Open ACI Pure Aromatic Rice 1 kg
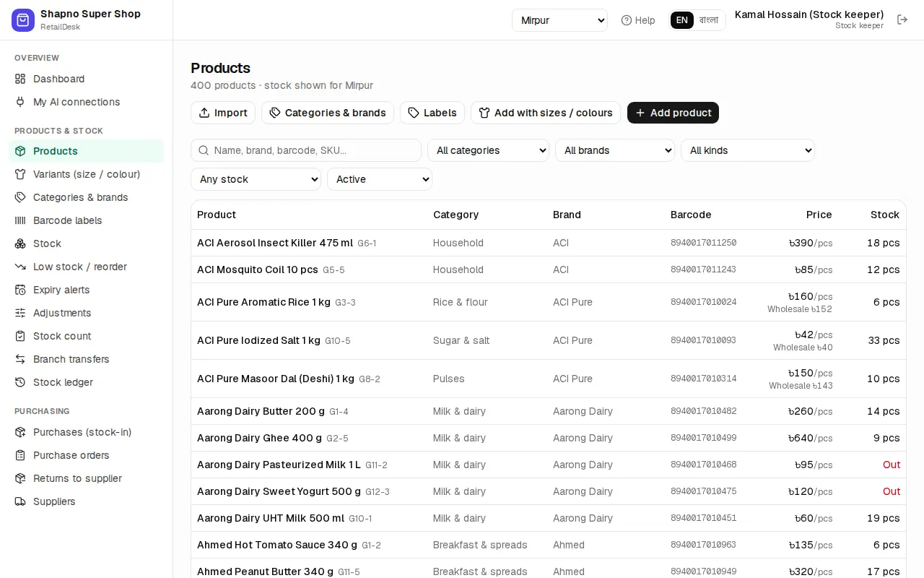924x578 pixels. (263, 302)
